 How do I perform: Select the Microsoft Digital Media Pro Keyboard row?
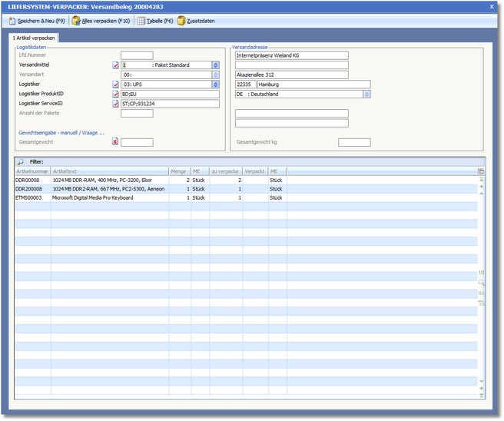click(x=93, y=197)
